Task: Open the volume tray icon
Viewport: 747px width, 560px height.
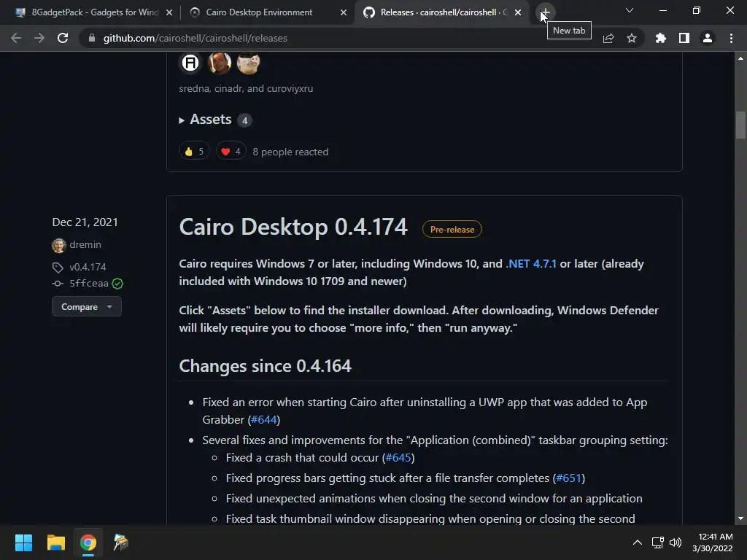Action: pos(676,542)
